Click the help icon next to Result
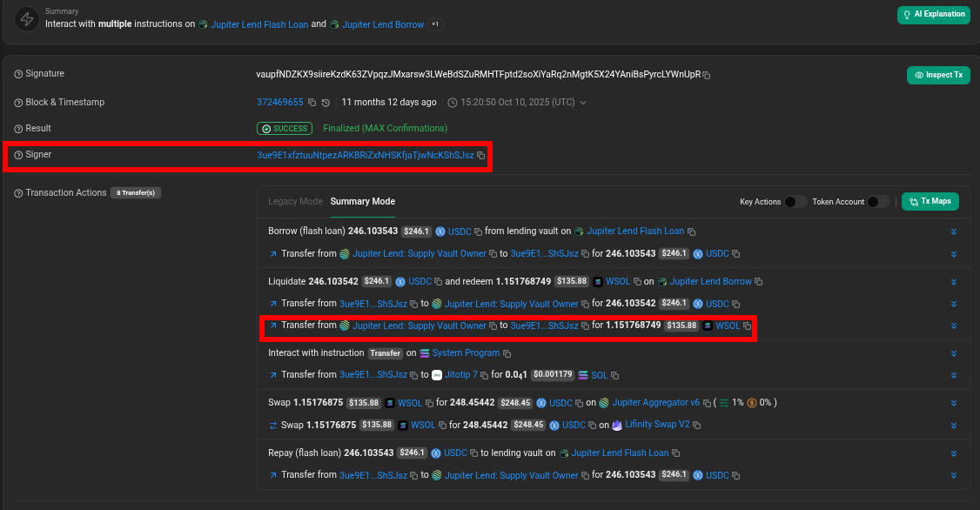The height and width of the screenshot is (510, 980). point(18,129)
